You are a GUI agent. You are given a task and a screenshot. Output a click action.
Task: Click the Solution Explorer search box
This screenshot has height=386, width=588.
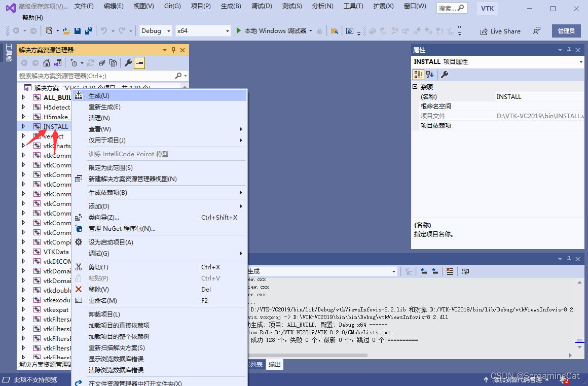click(91, 75)
